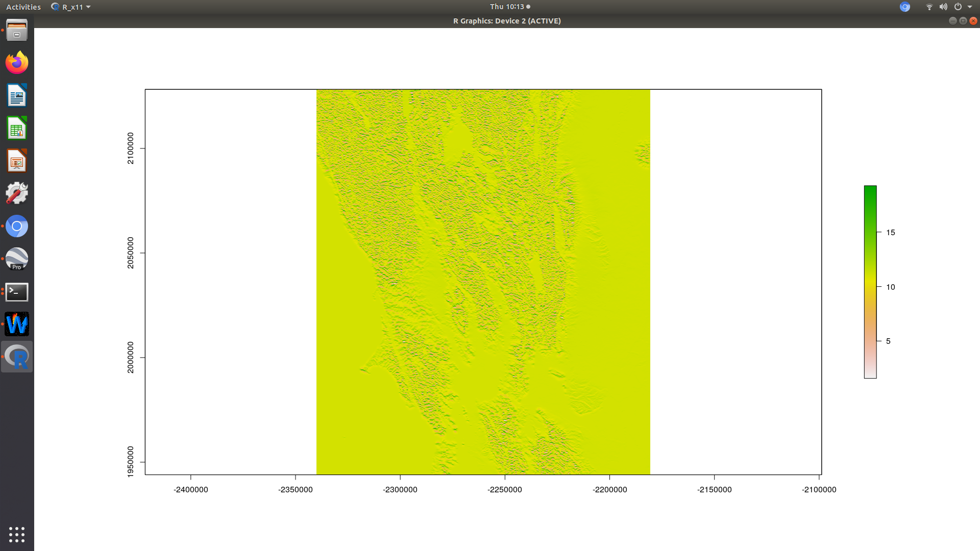Click Activities in the top bar

coord(23,7)
